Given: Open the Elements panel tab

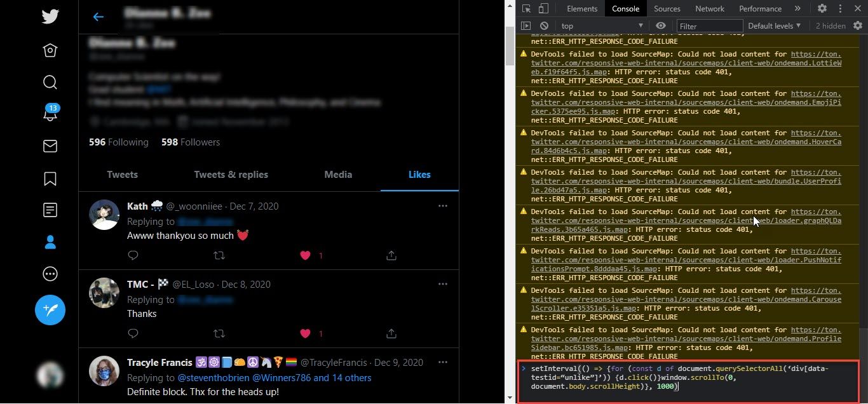Looking at the screenshot, I should tap(582, 9).
